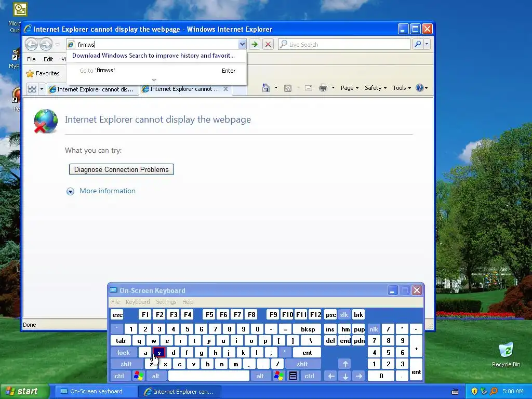Viewport: 532px width, 399px height.
Task: Open the Home page icon in the IE toolbar
Action: click(266, 88)
